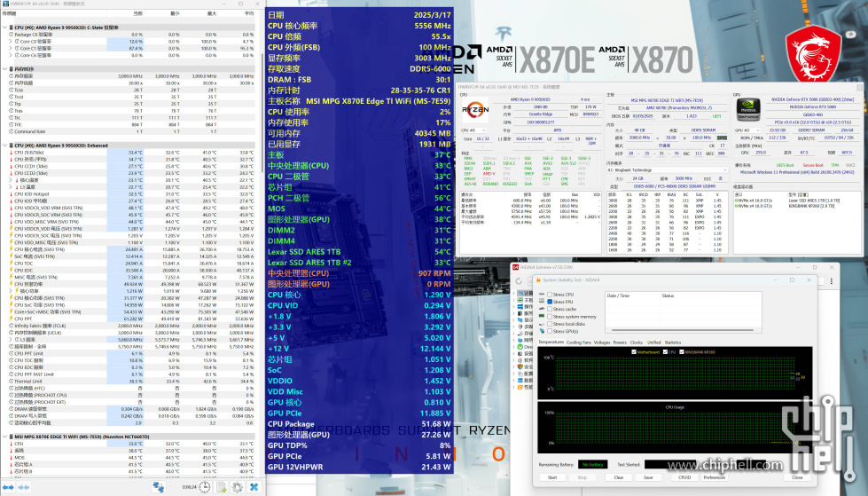Enable Stress system memory checkbox
The width and height of the screenshot is (868, 496).
coord(550,317)
